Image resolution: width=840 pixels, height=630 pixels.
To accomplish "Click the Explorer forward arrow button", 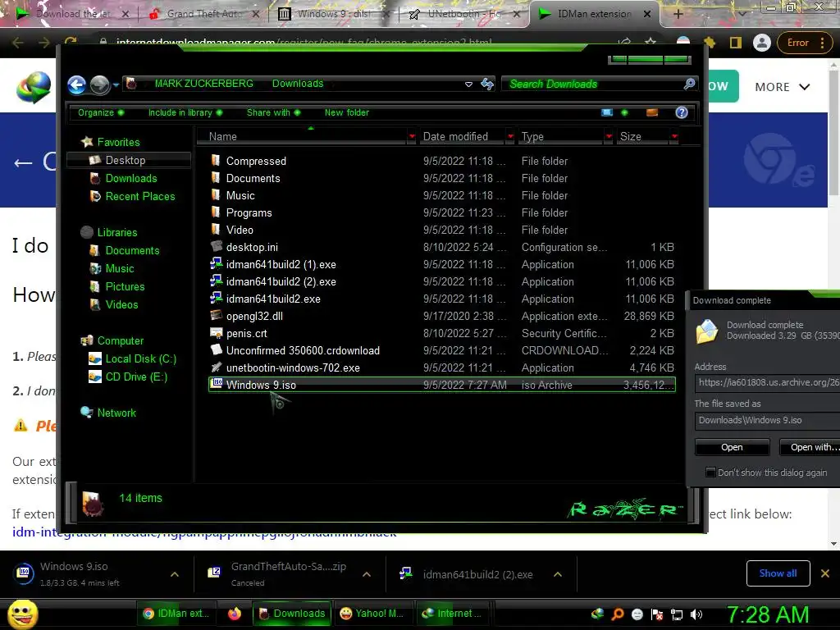I will 99,84.
